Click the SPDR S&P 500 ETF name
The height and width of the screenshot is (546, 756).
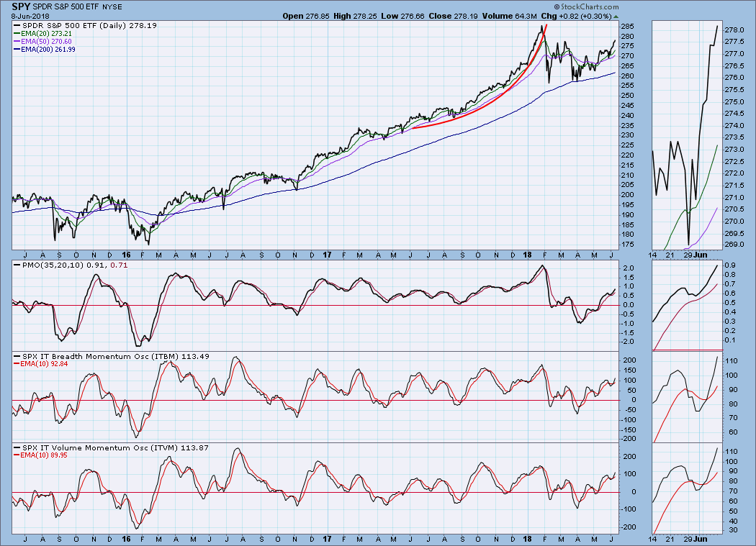(66, 7)
